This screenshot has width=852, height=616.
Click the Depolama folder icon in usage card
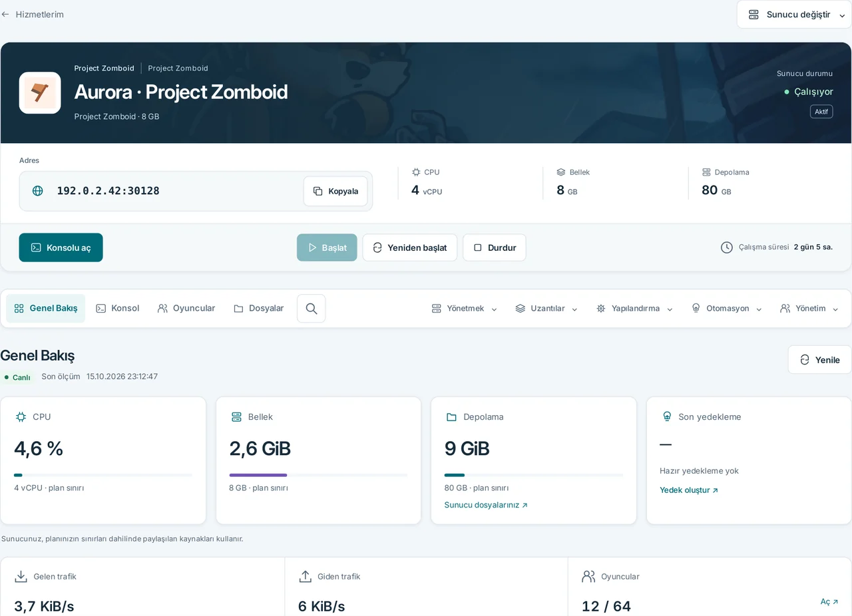(451, 417)
